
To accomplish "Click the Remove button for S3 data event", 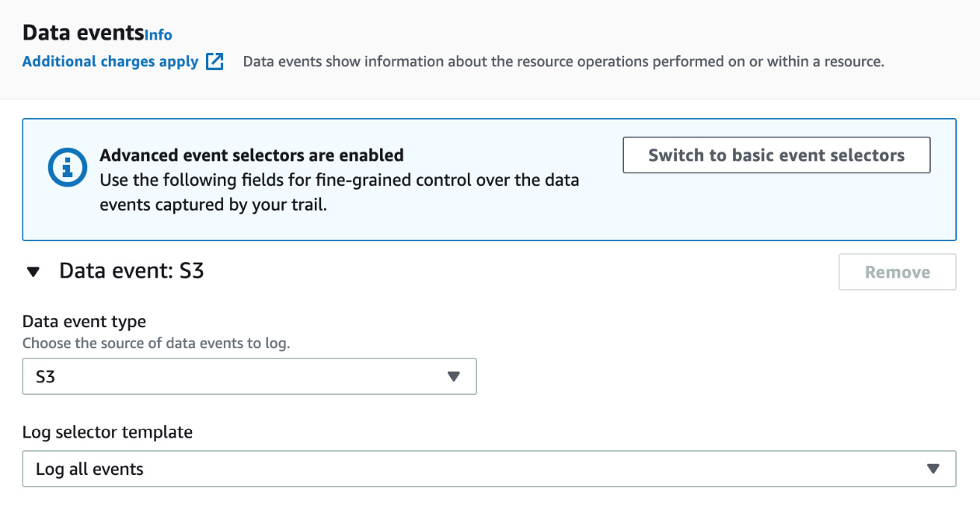I will coord(898,272).
